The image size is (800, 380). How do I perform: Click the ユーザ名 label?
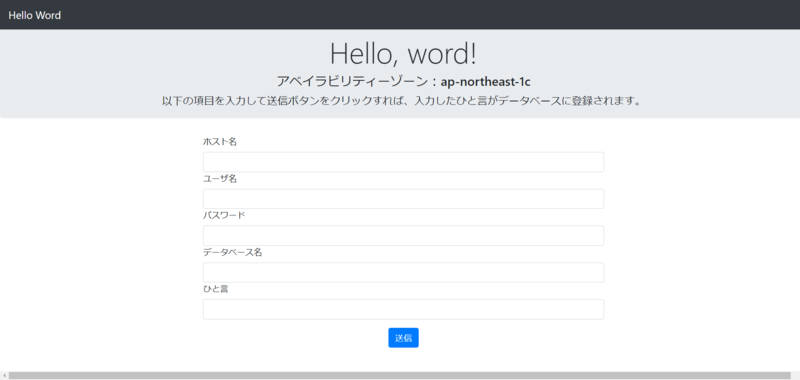coord(220,179)
